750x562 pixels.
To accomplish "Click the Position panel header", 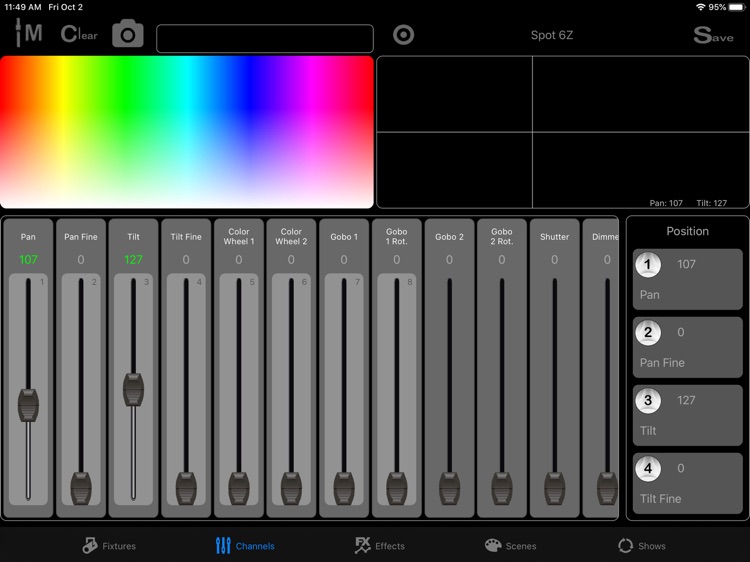I will [x=687, y=231].
